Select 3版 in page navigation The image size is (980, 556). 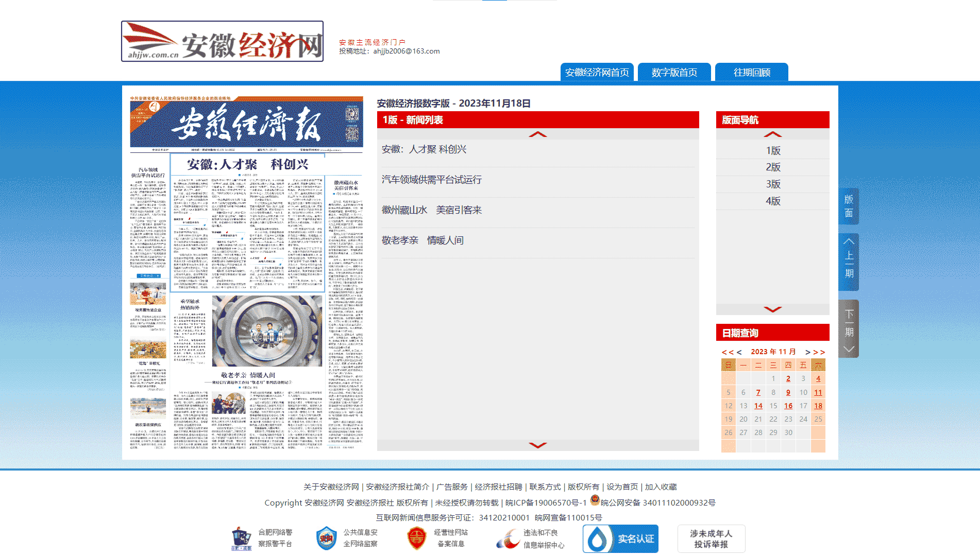(773, 184)
